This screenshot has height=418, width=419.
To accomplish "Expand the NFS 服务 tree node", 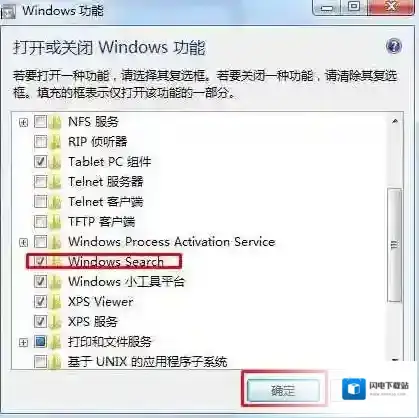I will tap(23, 123).
